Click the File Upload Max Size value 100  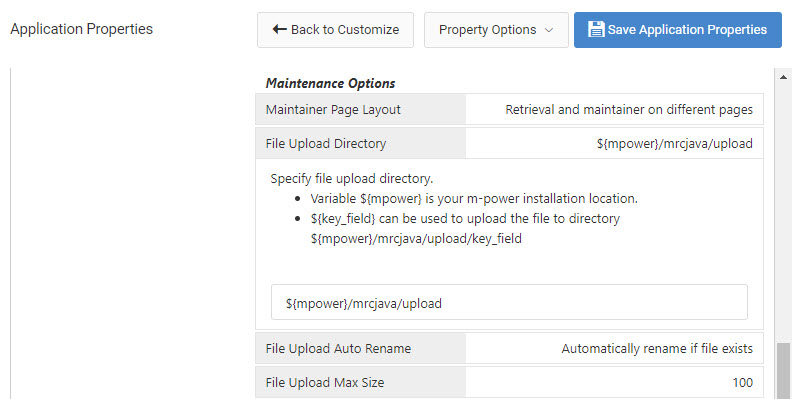742,383
